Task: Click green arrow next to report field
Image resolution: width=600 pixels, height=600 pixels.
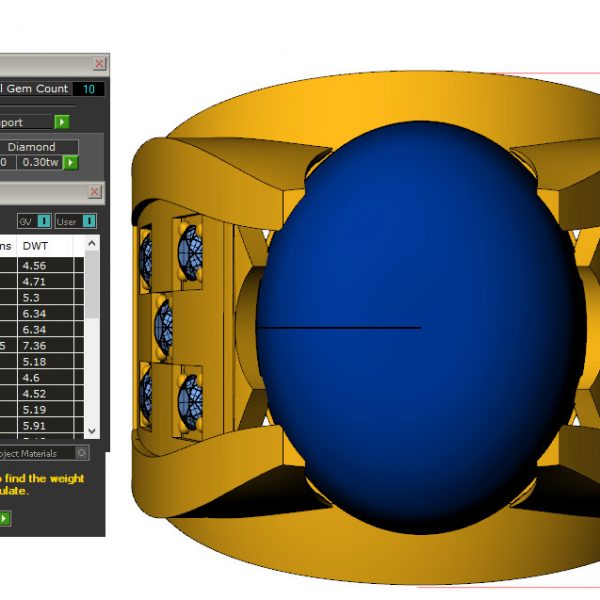Action: pyautogui.click(x=62, y=122)
